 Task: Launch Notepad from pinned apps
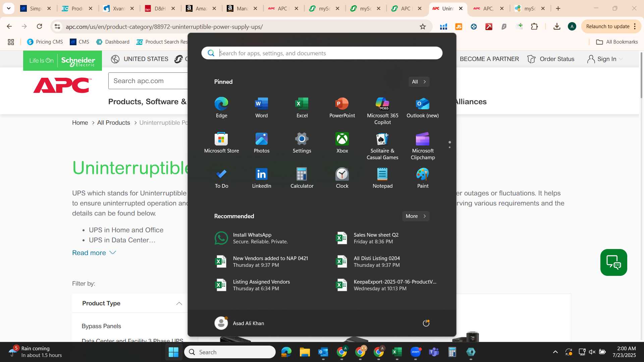(x=382, y=178)
